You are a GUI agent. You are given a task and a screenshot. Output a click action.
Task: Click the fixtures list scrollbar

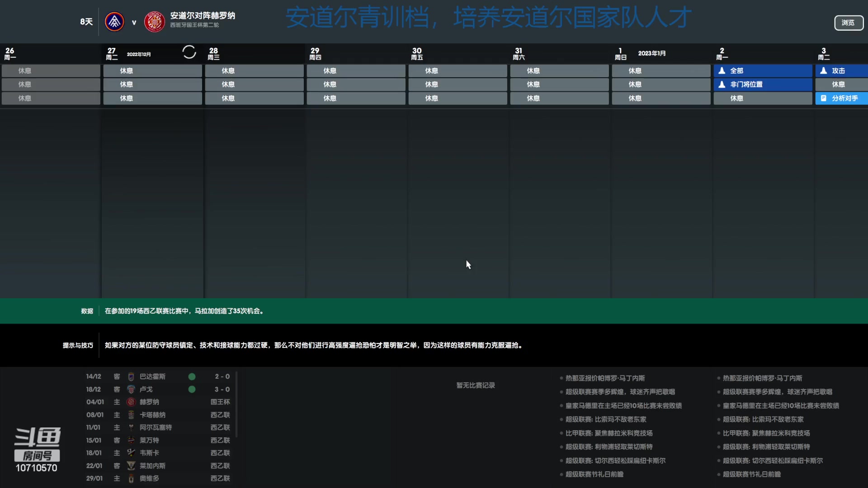click(x=236, y=404)
